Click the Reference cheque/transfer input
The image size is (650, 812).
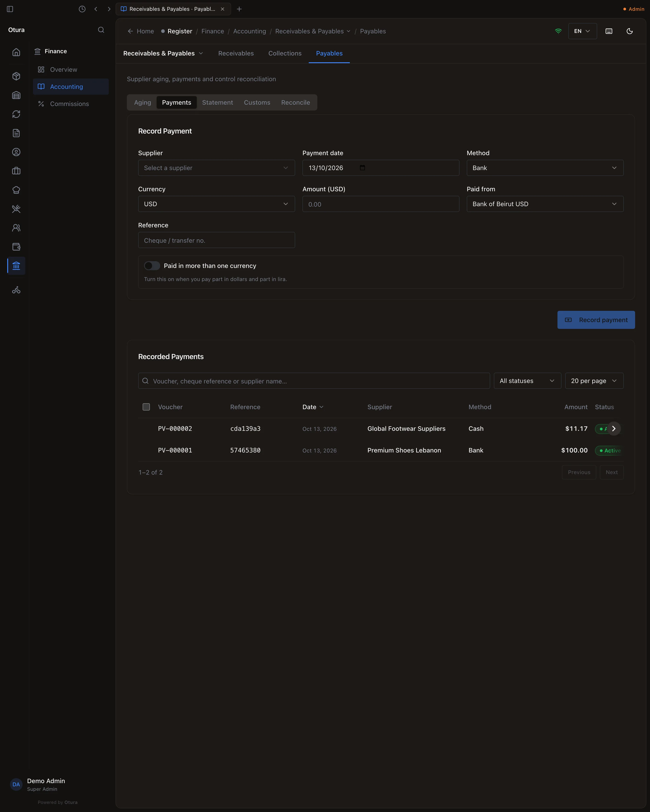(x=217, y=240)
